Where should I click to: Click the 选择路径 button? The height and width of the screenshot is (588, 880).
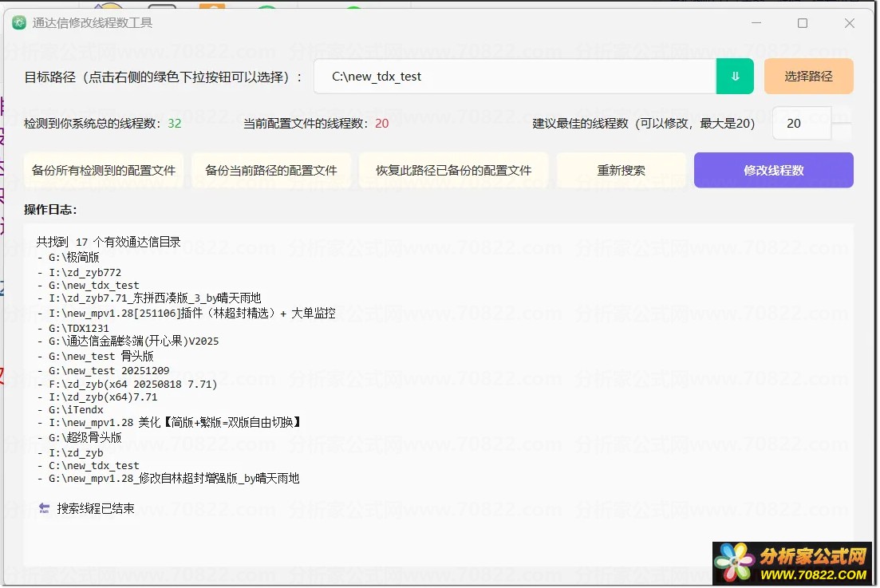click(x=808, y=77)
